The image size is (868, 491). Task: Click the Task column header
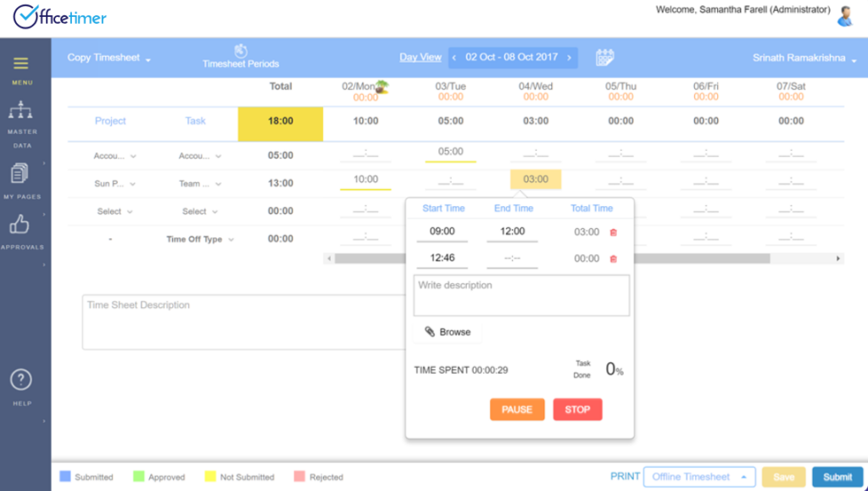point(195,120)
